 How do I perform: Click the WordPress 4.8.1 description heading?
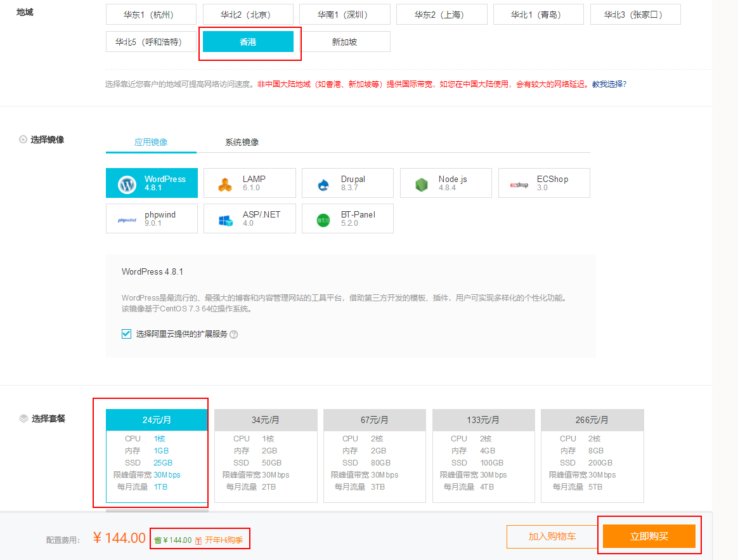(x=153, y=272)
